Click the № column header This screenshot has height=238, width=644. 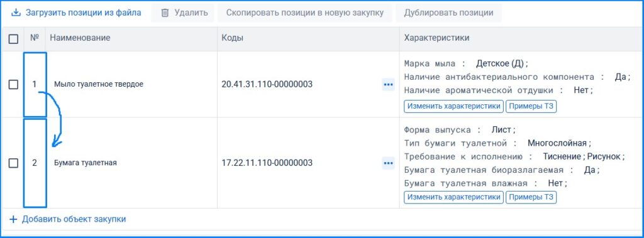35,38
